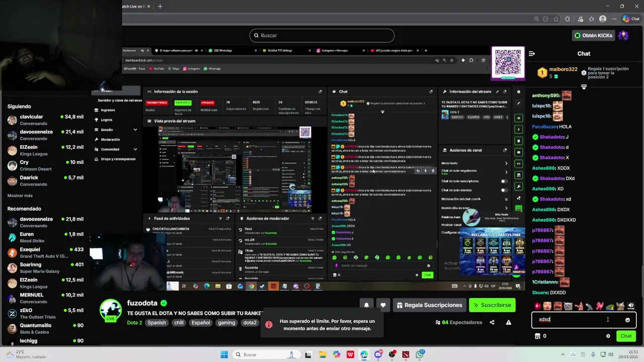Open browser extensions puzzle icon

point(568,19)
